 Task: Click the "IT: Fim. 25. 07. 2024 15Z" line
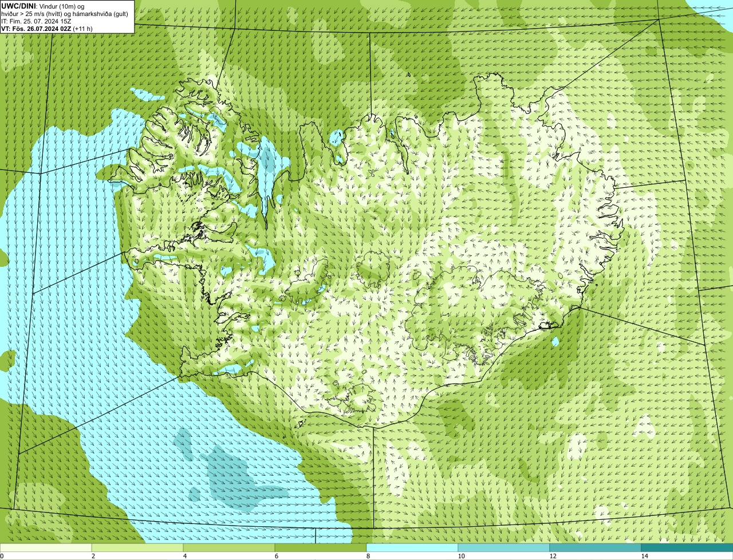[36, 21]
